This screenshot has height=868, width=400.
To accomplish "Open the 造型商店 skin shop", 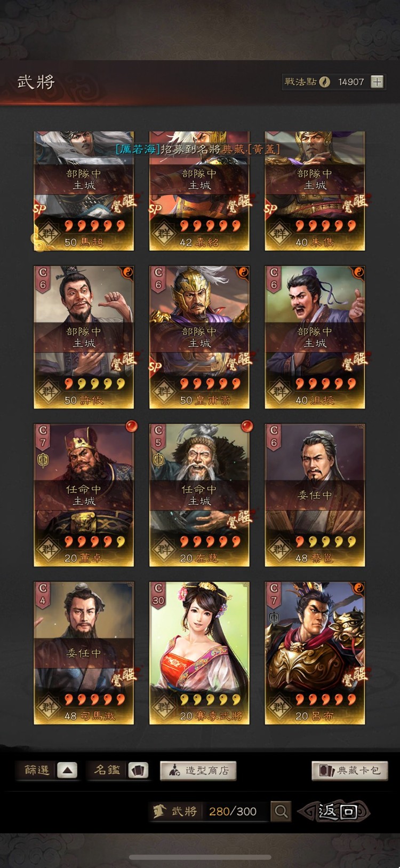I will (198, 770).
